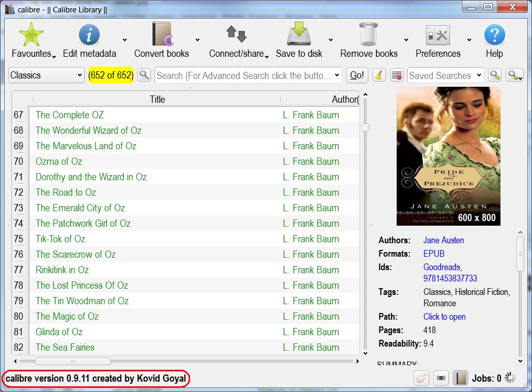
Task: Sort by the Title column header
Action: click(157, 100)
